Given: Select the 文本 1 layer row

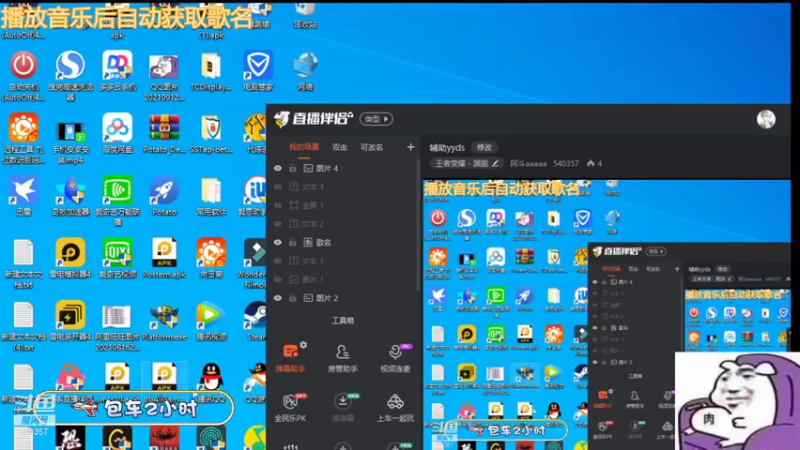Looking at the screenshot, I should pos(344,261).
